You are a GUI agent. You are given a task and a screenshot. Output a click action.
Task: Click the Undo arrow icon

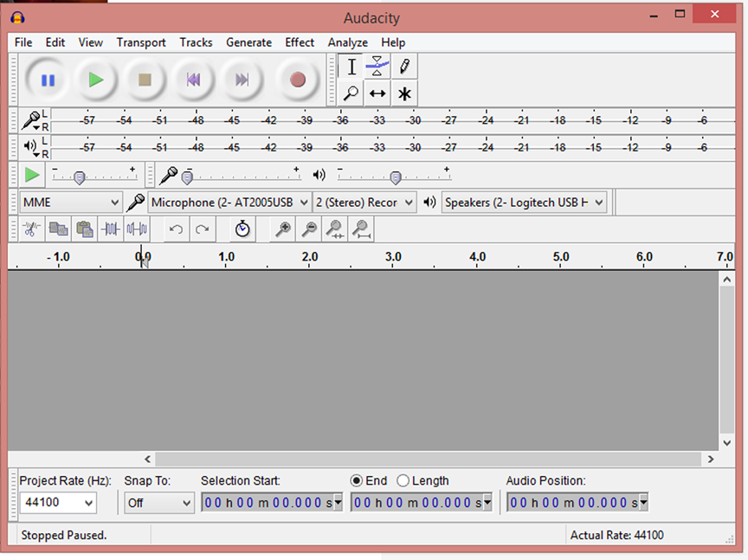[x=176, y=229]
